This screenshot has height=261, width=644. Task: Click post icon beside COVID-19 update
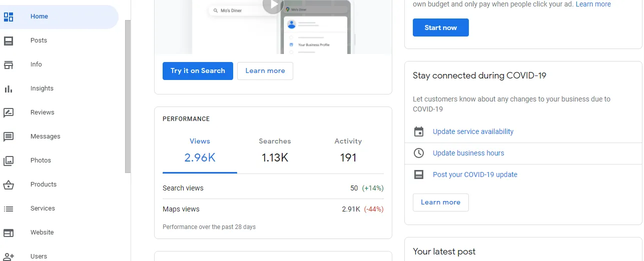pos(419,174)
